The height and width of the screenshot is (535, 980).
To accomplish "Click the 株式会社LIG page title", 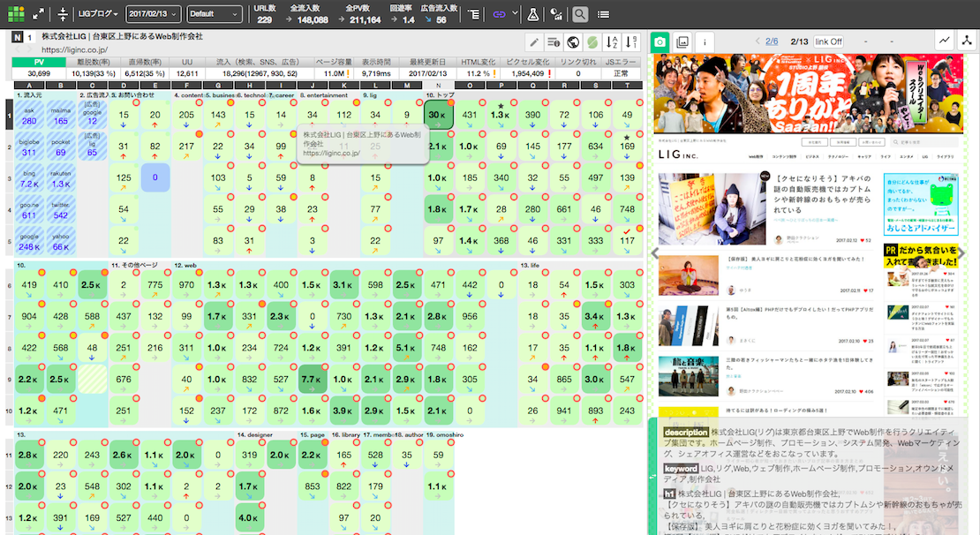I will click(x=122, y=37).
